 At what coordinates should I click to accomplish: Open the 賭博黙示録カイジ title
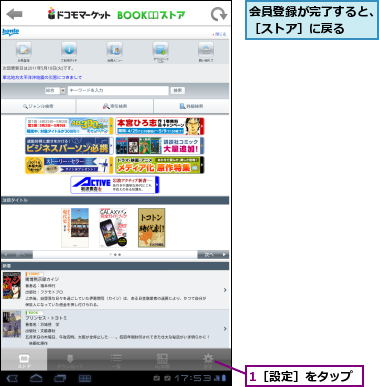(x=42, y=279)
